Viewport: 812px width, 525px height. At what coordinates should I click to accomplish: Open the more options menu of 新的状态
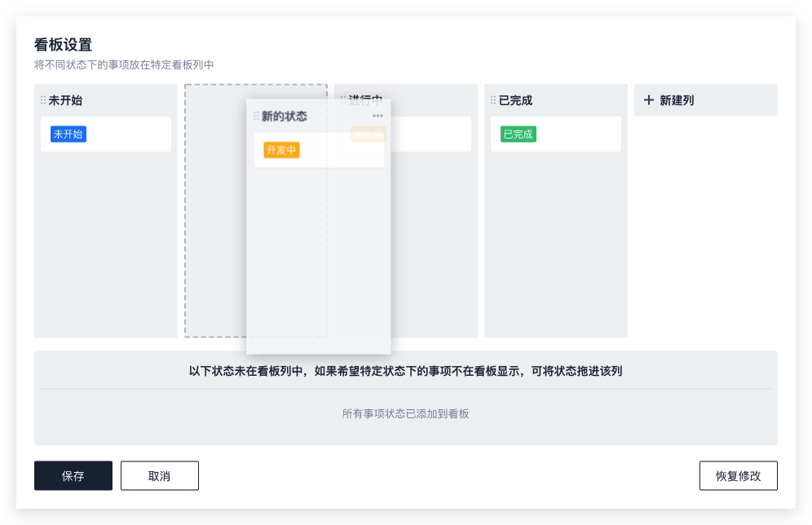pos(377,116)
